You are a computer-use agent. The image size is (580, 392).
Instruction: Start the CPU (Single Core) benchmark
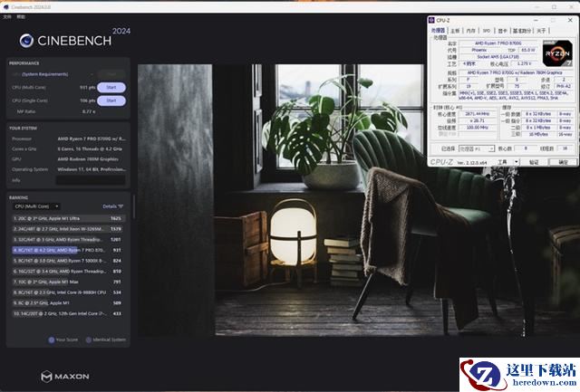(x=111, y=100)
